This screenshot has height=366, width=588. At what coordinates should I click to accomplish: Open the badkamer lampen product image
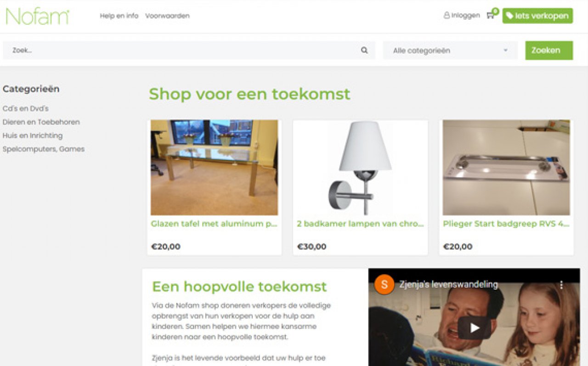(x=361, y=168)
